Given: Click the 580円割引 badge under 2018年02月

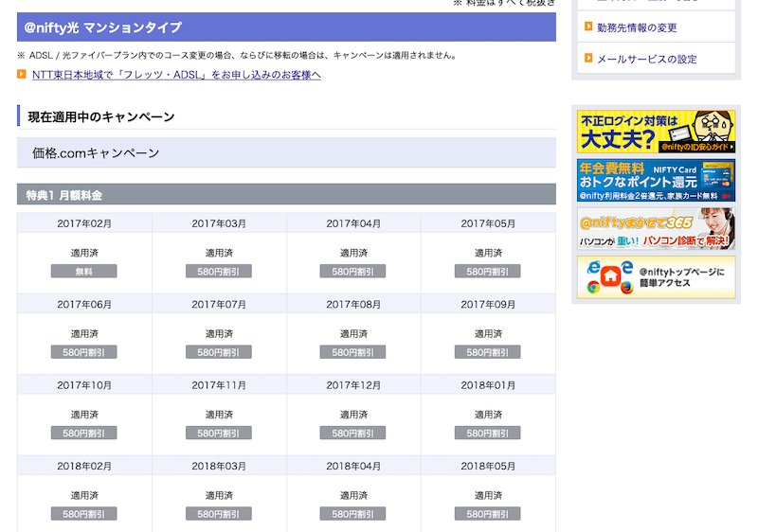Looking at the screenshot, I should (x=83, y=514).
